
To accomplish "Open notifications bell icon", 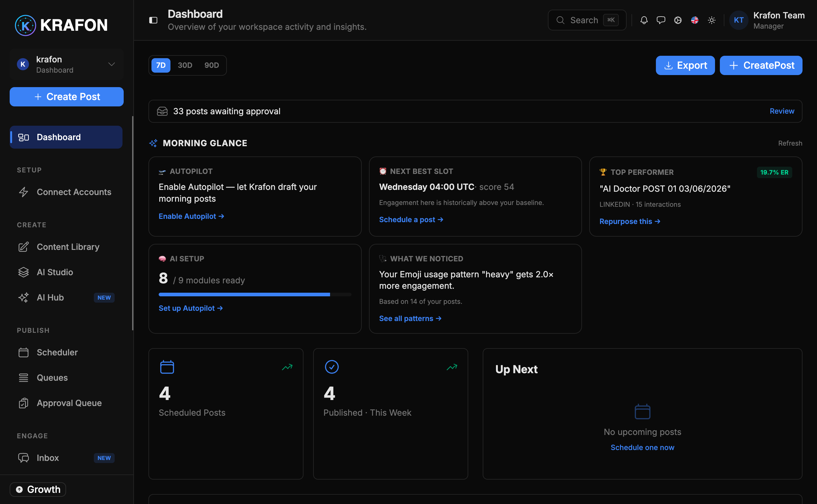I will pyautogui.click(x=644, y=20).
